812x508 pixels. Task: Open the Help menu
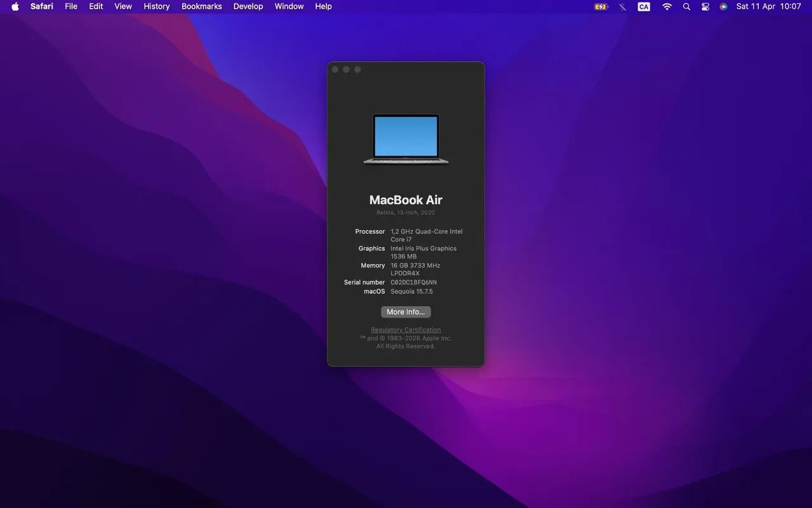(x=324, y=6)
